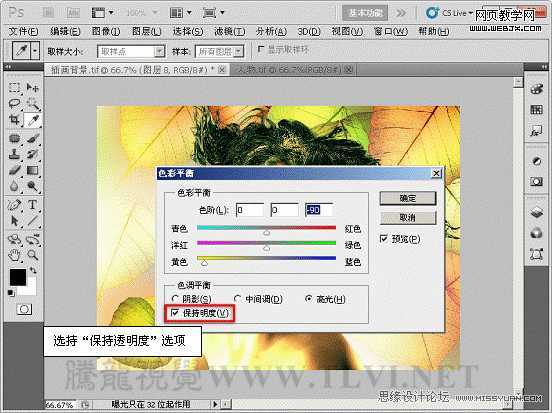Swap foreground and background colors
552x413 pixels.
pos(33,270)
